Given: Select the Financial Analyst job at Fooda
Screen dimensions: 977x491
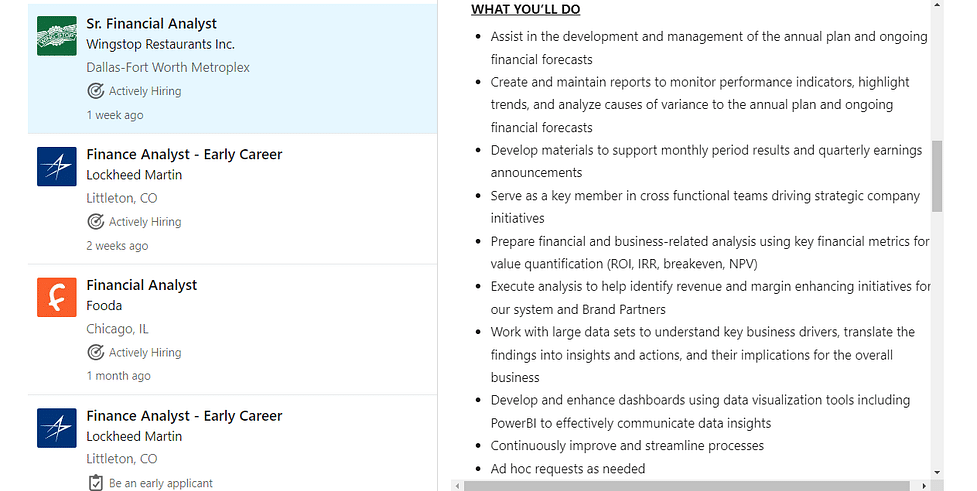Looking at the screenshot, I should [x=141, y=285].
